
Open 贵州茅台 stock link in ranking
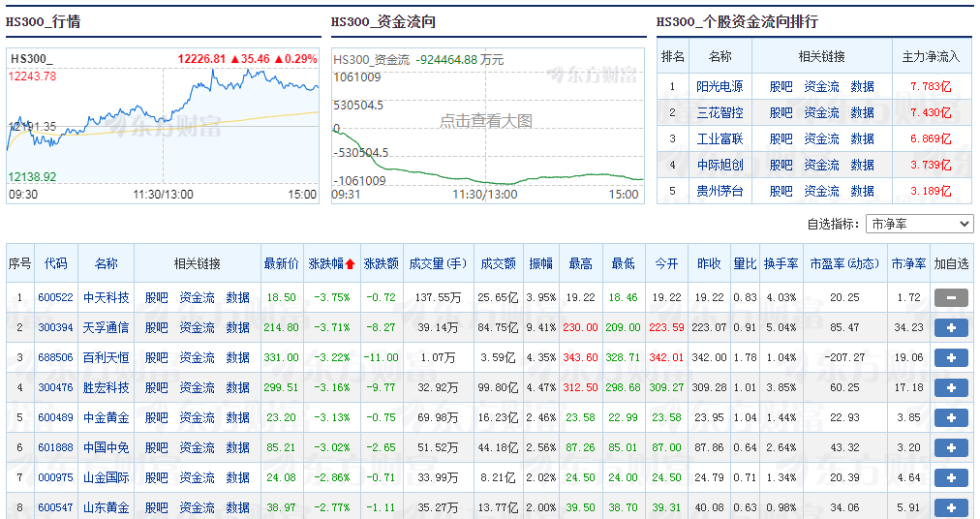(x=720, y=192)
